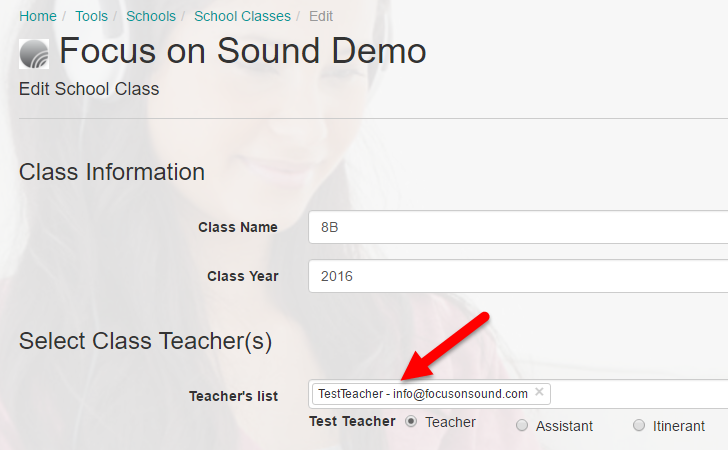Click the Edit breadcrumb item
The width and height of the screenshot is (728, 450).
(x=321, y=16)
